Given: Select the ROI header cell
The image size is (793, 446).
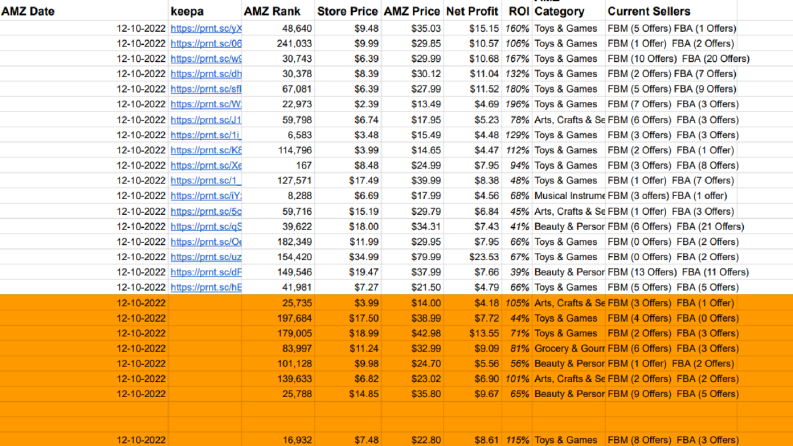Looking at the screenshot, I should point(517,11).
